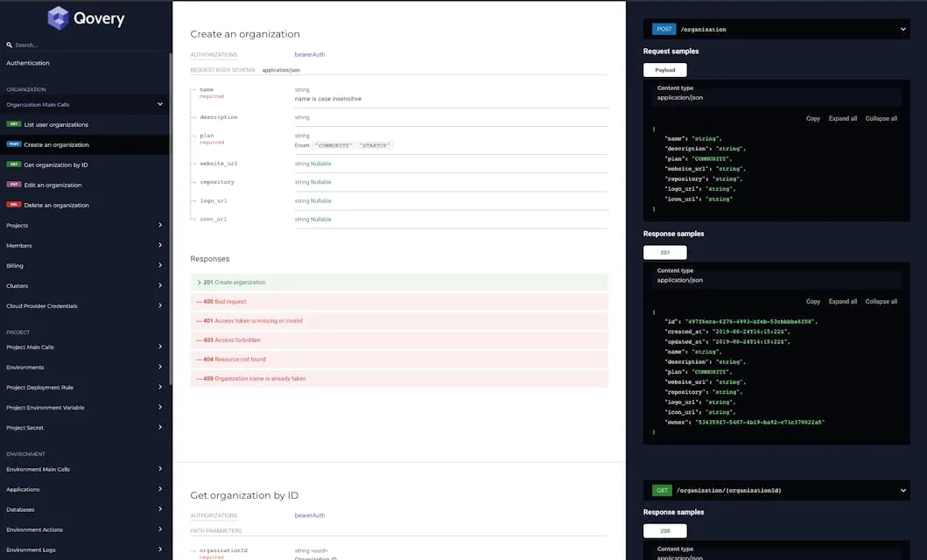This screenshot has width=927, height=560.
Task: Collapse the POST /organization panel via its chevron
Action: (902, 28)
